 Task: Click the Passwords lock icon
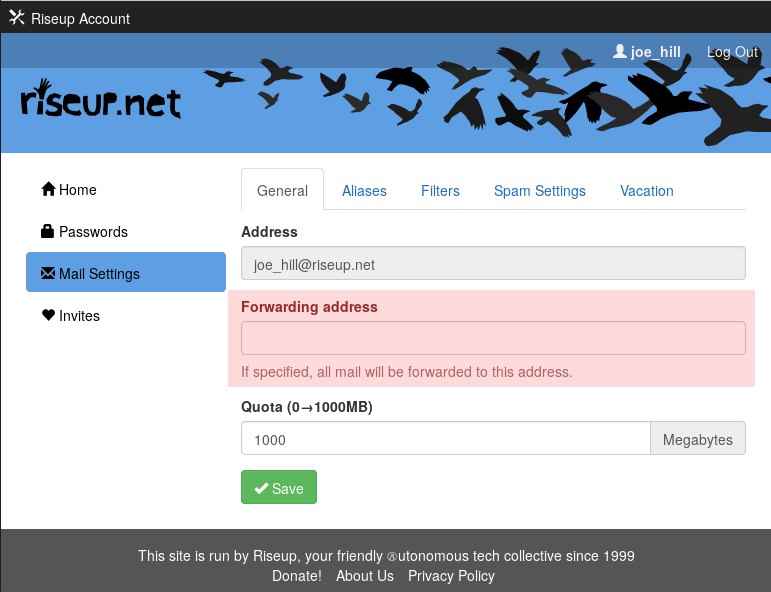tap(47, 231)
